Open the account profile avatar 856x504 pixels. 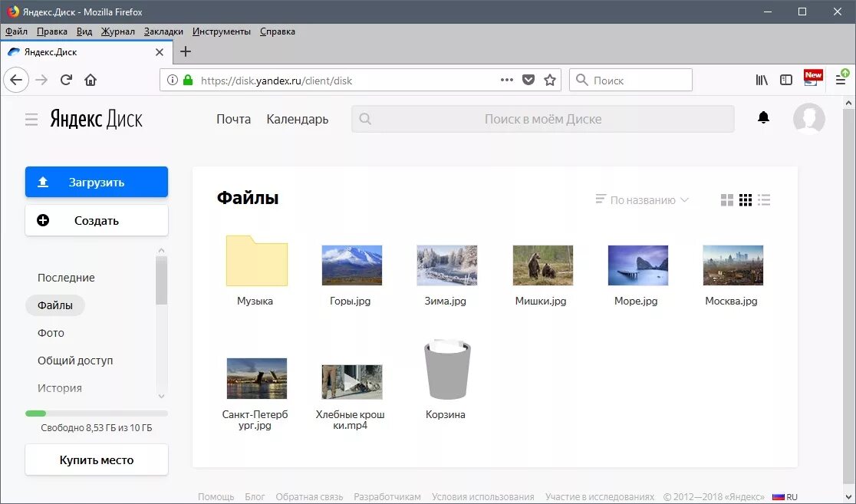tap(809, 118)
